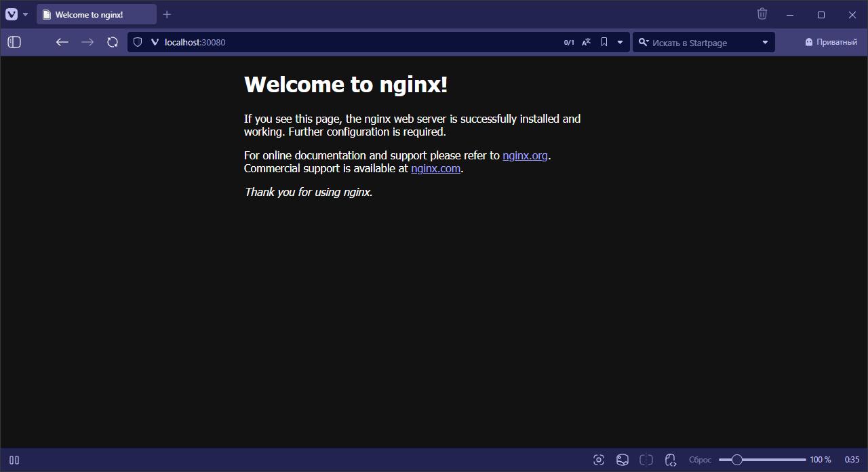Open the content blocker shield

tap(138, 42)
